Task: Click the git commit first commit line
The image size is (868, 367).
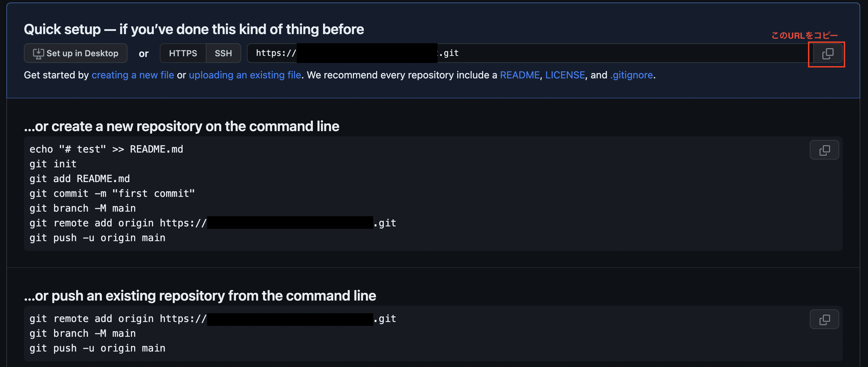Action: pyautogui.click(x=112, y=193)
